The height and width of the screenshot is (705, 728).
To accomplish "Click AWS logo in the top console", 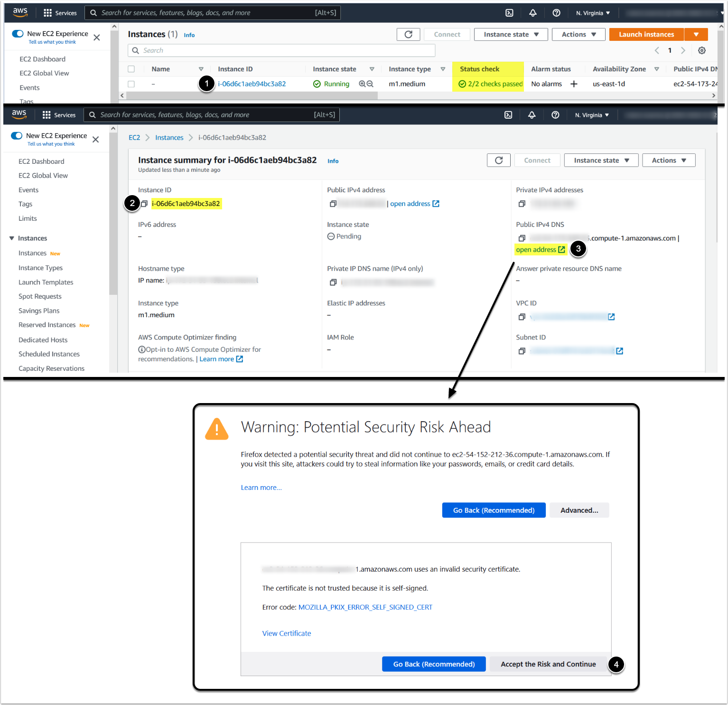I will (x=20, y=12).
